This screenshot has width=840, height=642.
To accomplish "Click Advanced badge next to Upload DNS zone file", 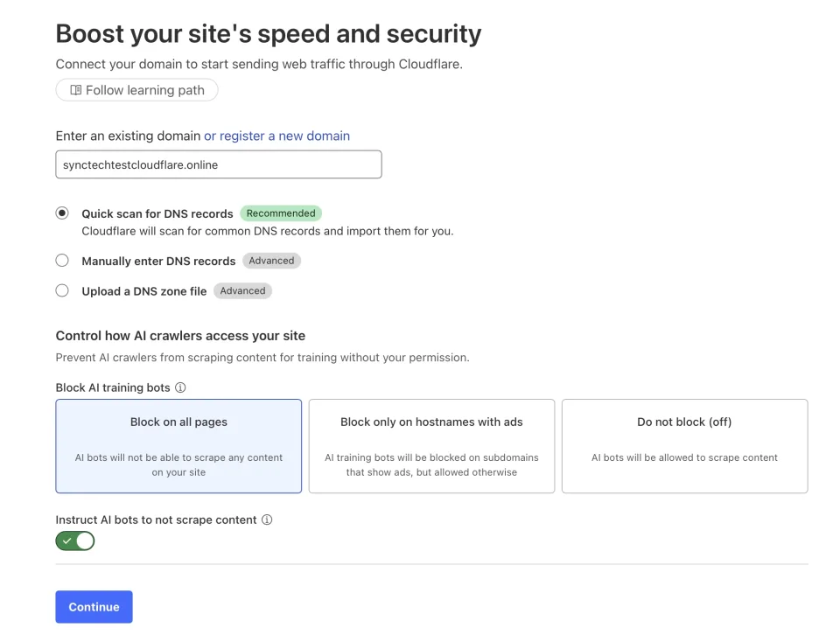I will click(242, 290).
